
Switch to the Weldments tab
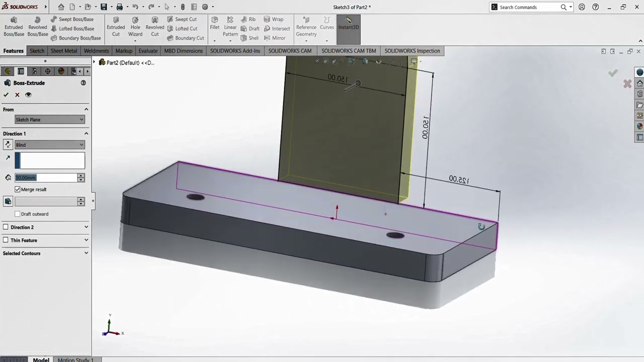(x=96, y=51)
